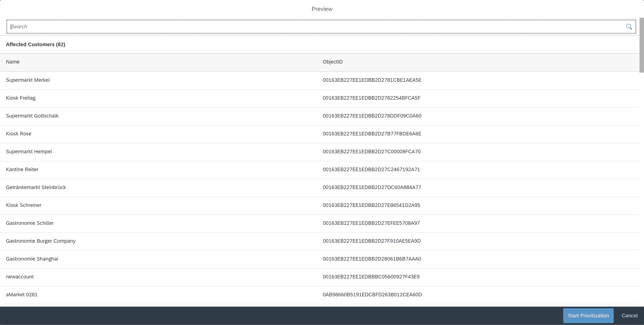Click the Name column header
This screenshot has height=325, width=644.
click(x=13, y=62)
